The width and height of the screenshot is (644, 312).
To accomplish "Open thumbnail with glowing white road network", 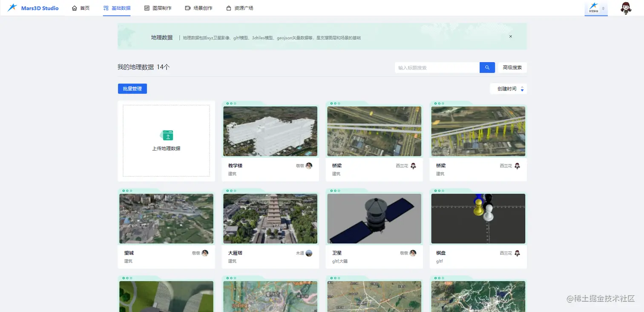I will point(478,296).
